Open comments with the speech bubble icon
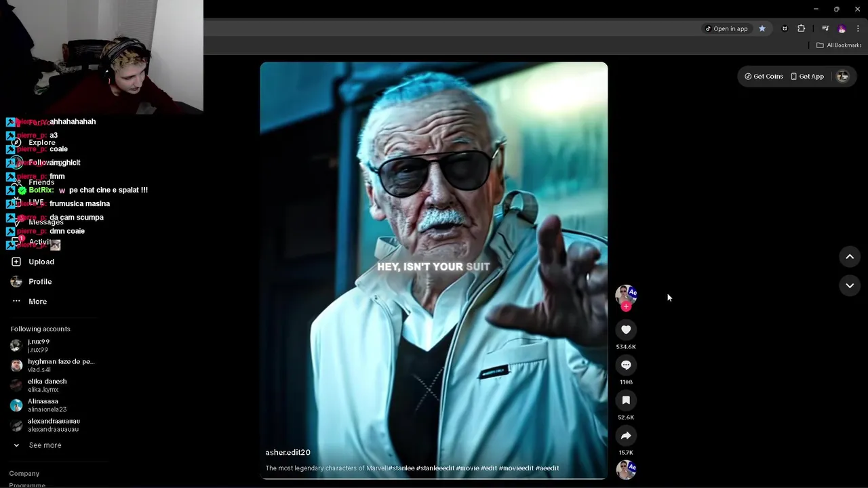 click(x=626, y=365)
